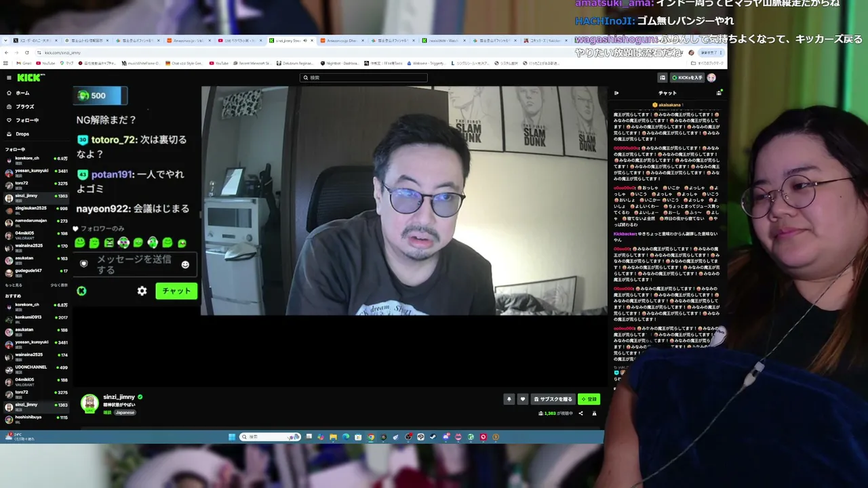Viewport: 868px width, 488px height.
Task: Open the emoji picker smiley in message box
Action: pyautogui.click(x=185, y=264)
